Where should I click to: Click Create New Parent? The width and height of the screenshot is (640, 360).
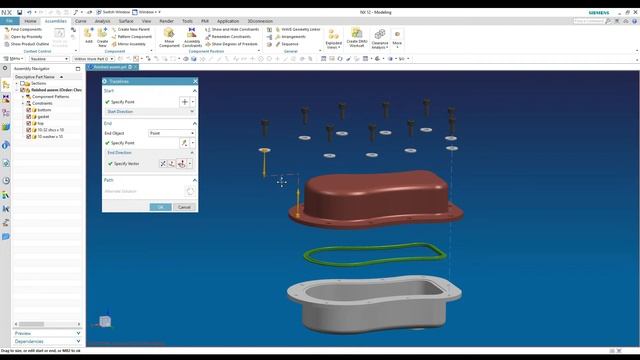point(131,29)
